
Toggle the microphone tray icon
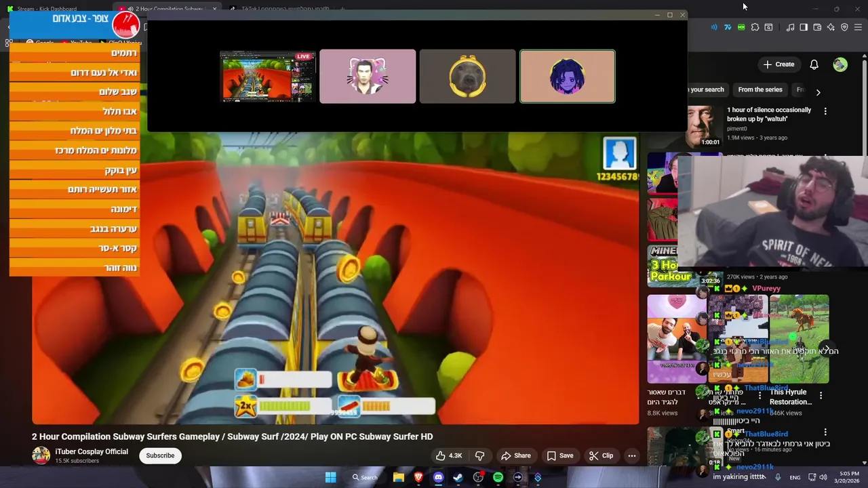coord(778,477)
